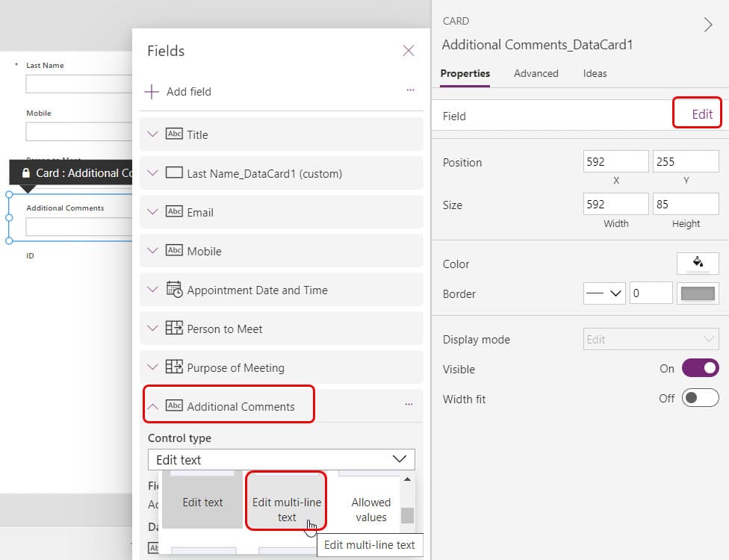Click the Abc icon of the Email field
Image resolution: width=729 pixels, height=560 pixels.
tap(174, 211)
